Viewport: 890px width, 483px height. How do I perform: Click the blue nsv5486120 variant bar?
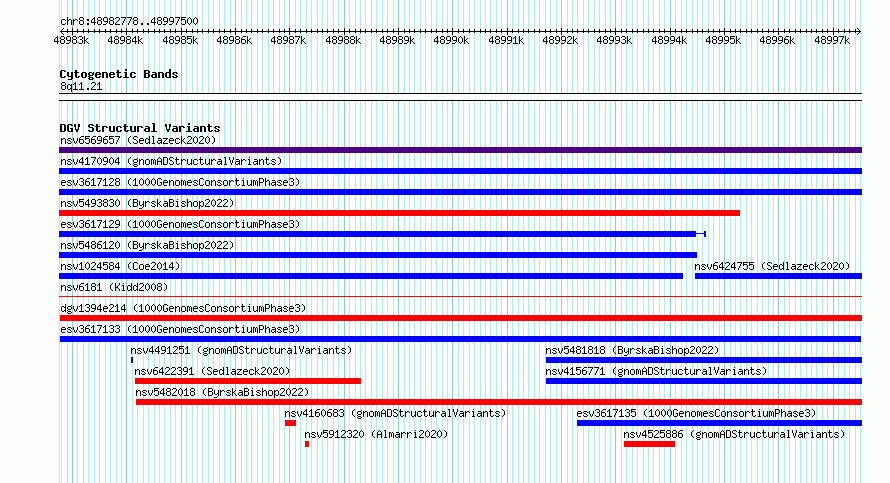coord(378,255)
